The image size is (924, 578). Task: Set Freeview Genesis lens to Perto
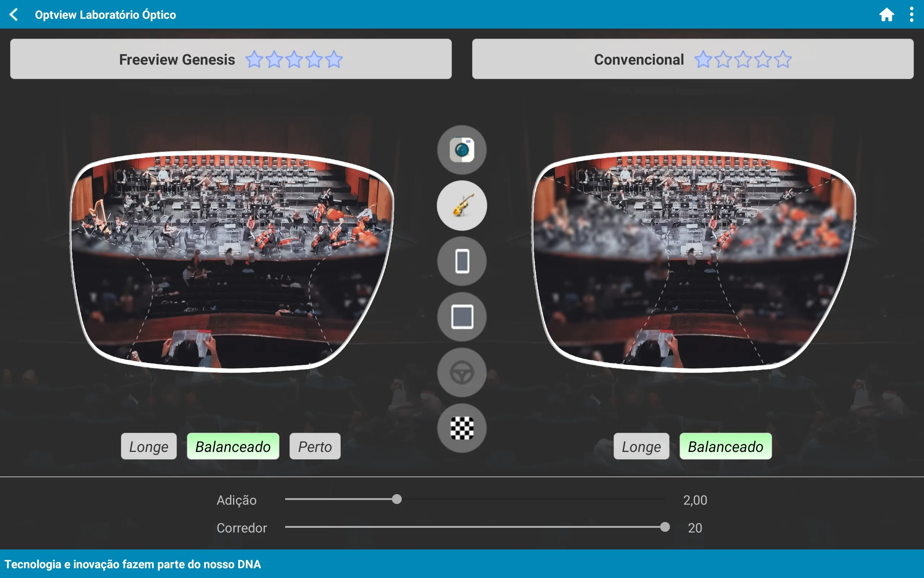click(x=315, y=446)
